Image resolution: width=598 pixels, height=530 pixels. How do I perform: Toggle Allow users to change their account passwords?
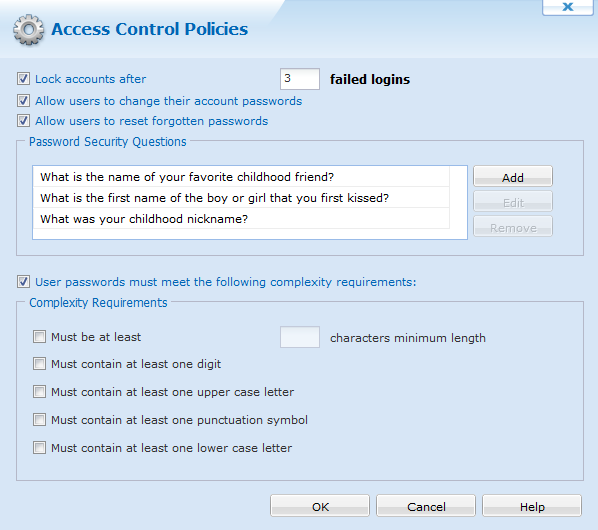point(23,101)
